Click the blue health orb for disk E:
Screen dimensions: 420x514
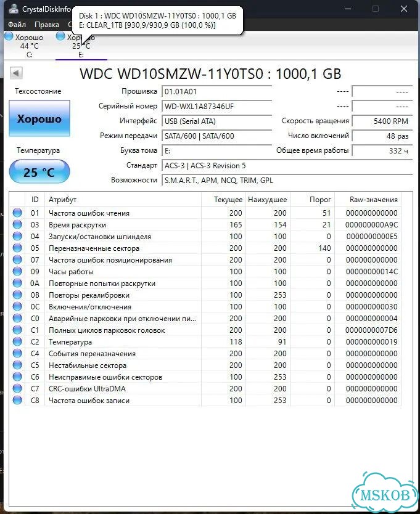point(60,36)
